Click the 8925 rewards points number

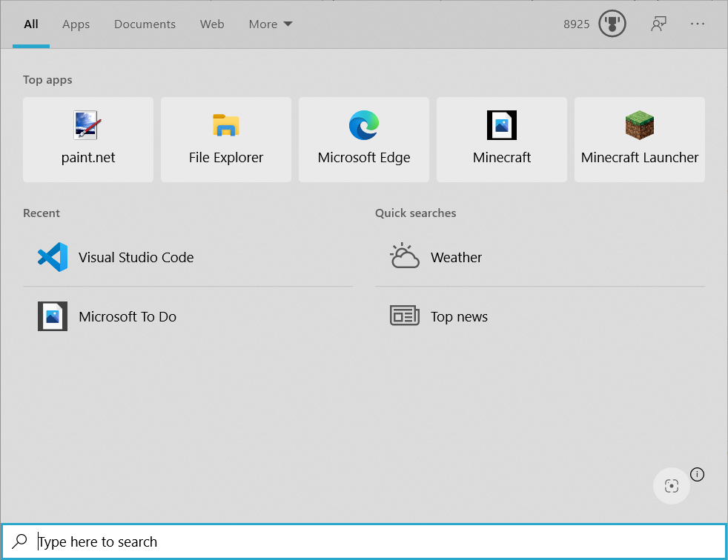point(576,24)
